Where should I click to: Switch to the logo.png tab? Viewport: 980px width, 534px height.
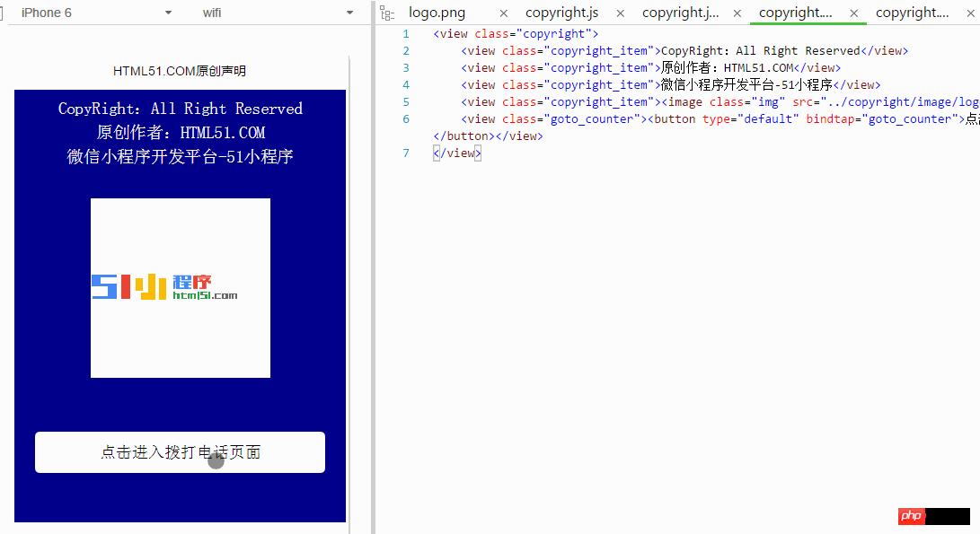point(437,13)
